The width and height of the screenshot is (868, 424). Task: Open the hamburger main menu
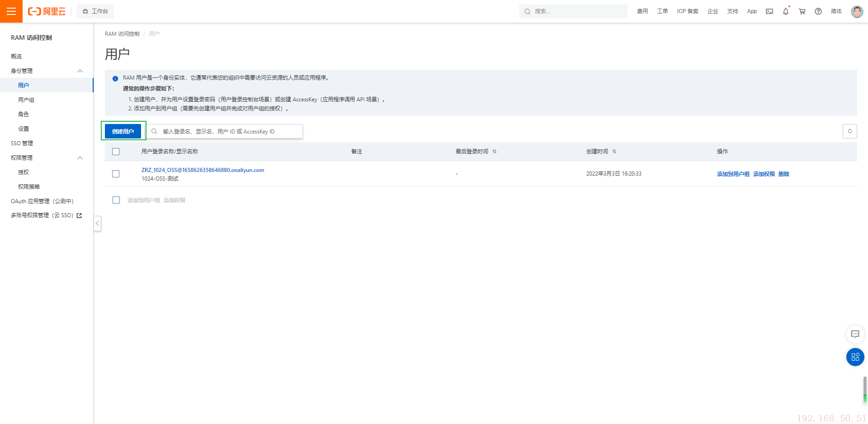11,11
